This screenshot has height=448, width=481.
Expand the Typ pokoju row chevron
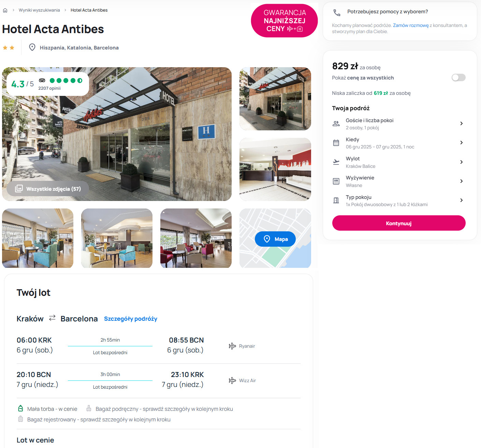[x=461, y=200]
